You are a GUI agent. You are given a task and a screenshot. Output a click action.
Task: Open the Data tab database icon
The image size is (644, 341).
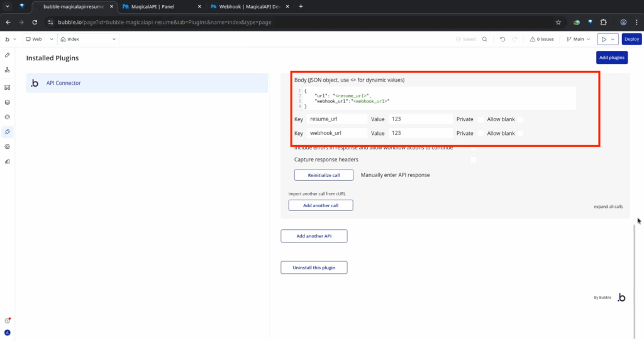coord(8,102)
